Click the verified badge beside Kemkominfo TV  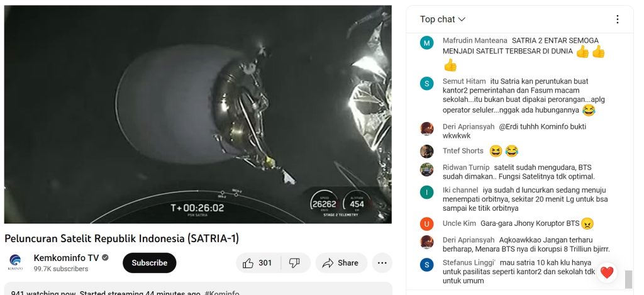click(105, 258)
